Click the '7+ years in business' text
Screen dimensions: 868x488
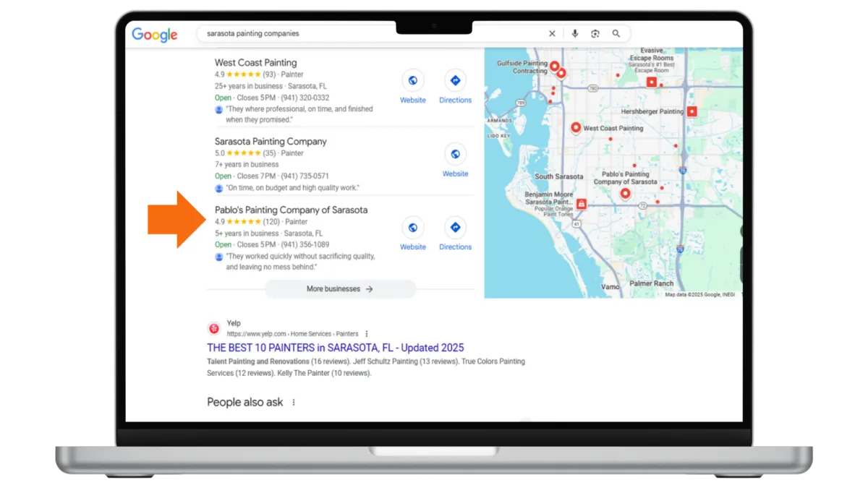click(x=247, y=165)
